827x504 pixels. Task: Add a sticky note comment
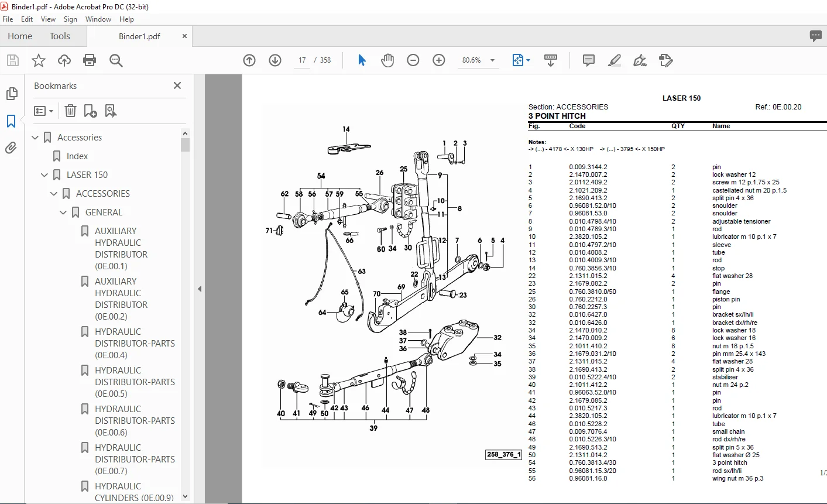click(x=589, y=60)
